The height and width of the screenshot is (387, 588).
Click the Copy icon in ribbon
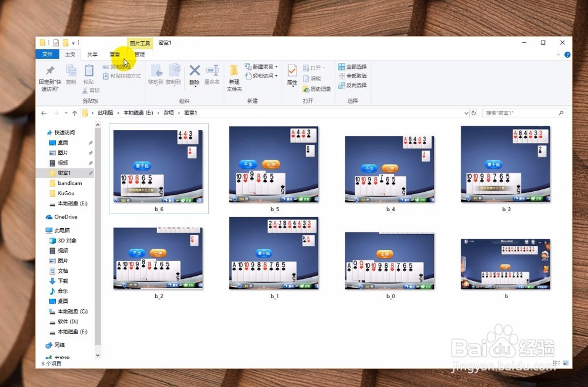coord(71,71)
